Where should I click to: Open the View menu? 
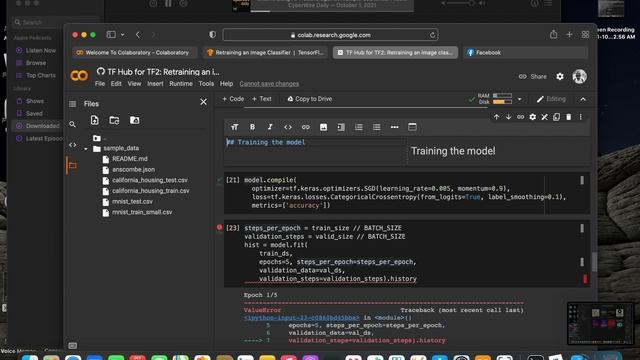coord(134,84)
